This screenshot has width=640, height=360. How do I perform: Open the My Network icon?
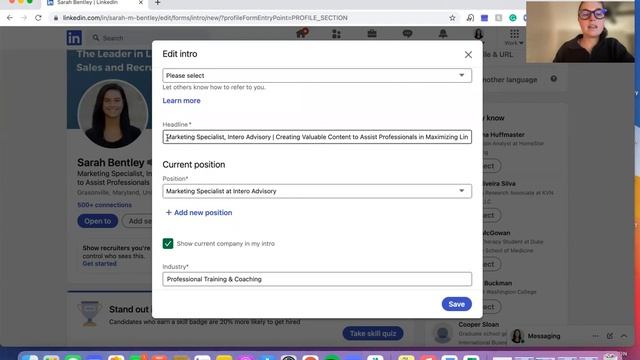336,34
